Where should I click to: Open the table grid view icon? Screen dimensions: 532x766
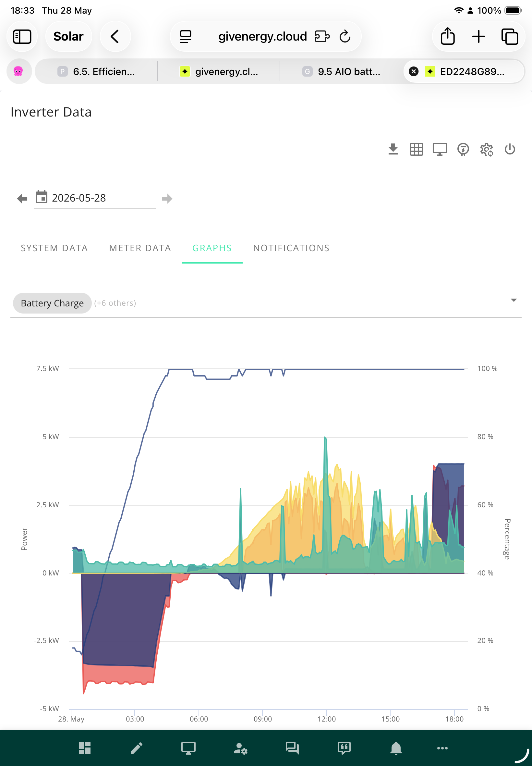[x=416, y=149]
